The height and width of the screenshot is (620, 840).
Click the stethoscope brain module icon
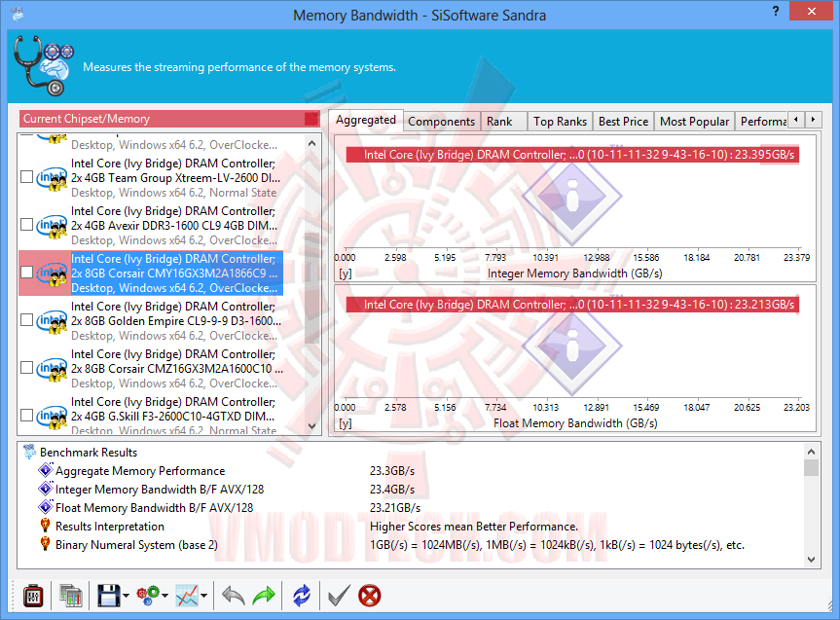(43, 66)
